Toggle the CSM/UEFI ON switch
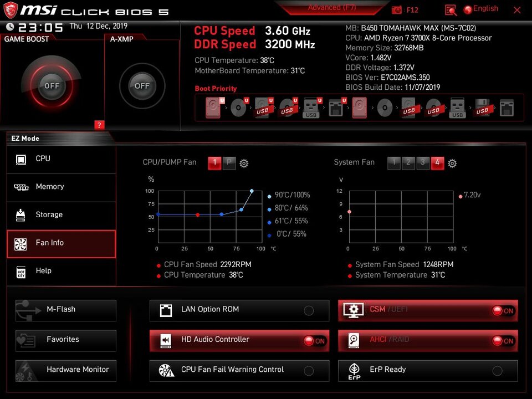The image size is (532, 399). point(503,311)
